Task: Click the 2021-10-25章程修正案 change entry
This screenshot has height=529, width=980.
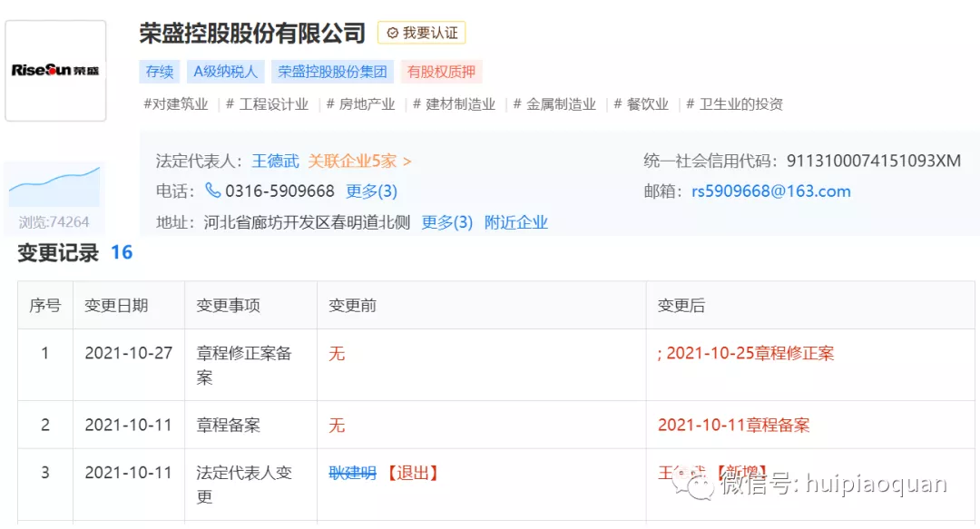Action: (x=750, y=353)
